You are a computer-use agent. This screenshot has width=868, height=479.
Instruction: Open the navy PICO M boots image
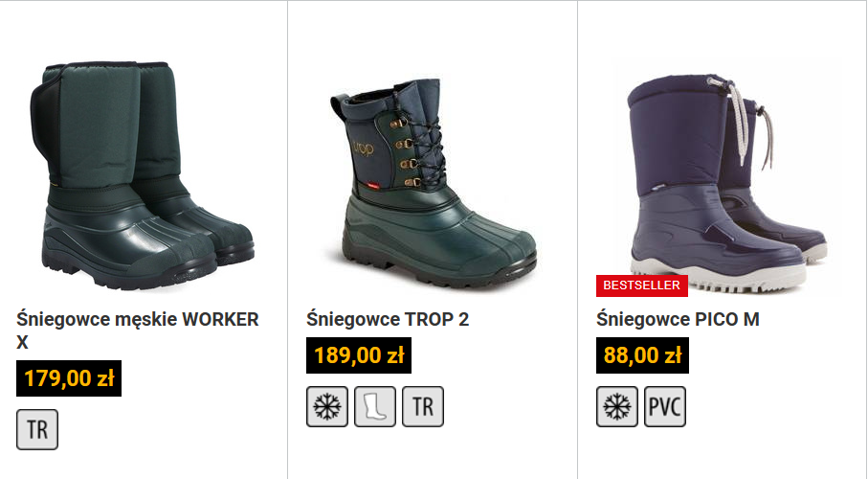pos(726,184)
